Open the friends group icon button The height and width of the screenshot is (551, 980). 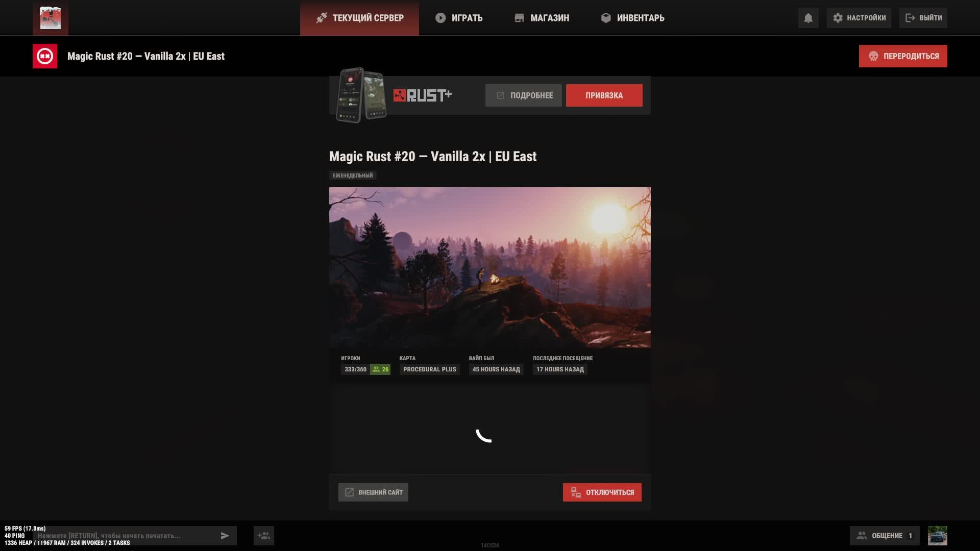264,536
